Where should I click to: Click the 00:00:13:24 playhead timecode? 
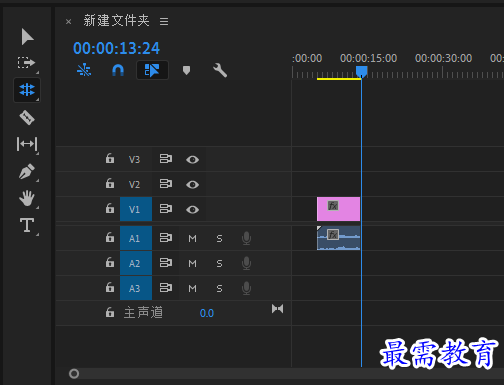(116, 48)
